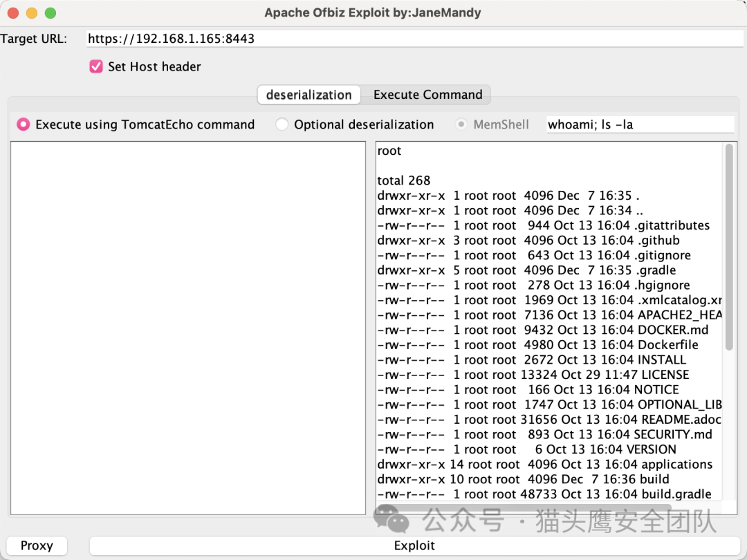Click the NOTICE file row
Image resolution: width=747 pixels, height=560 pixels.
click(528, 390)
